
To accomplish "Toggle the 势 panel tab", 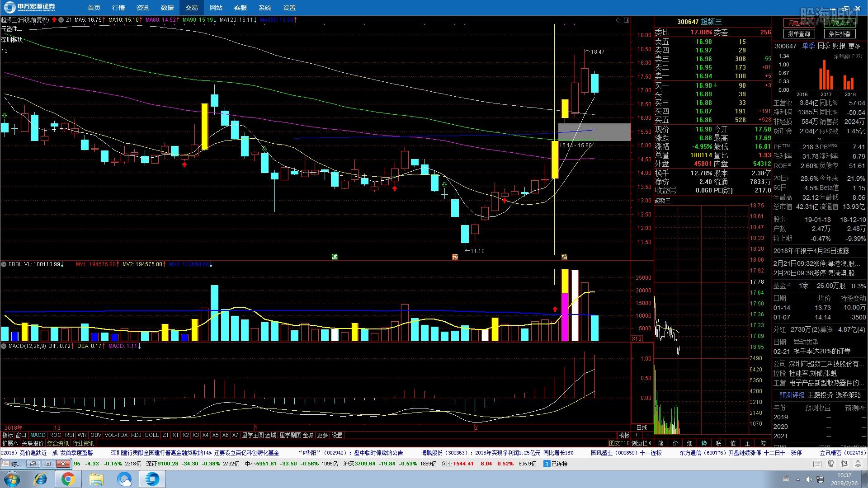I will click(x=704, y=443).
